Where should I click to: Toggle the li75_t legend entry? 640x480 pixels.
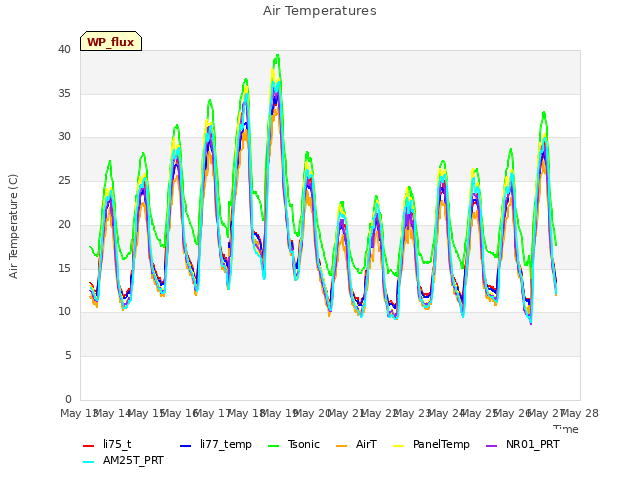tap(107, 444)
